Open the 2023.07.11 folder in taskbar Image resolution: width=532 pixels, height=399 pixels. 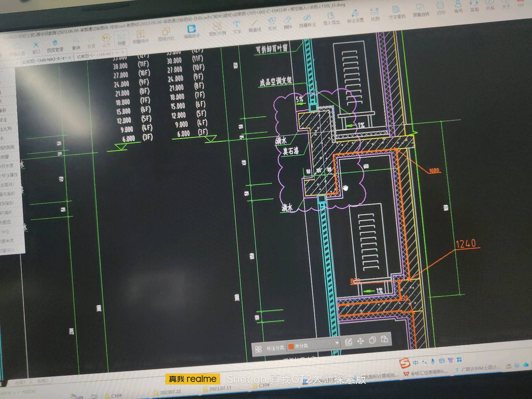click(217, 389)
